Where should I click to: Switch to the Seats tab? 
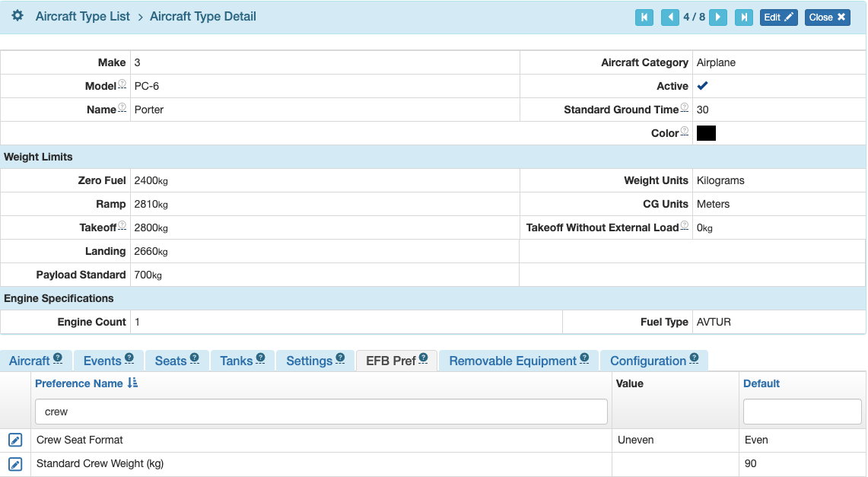pos(171,361)
